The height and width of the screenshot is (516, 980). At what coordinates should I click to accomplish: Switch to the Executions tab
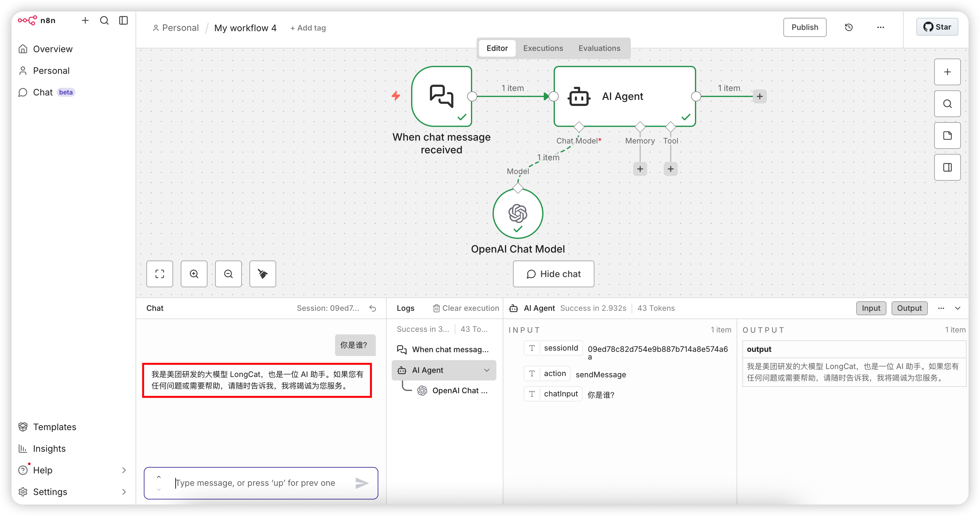click(543, 48)
